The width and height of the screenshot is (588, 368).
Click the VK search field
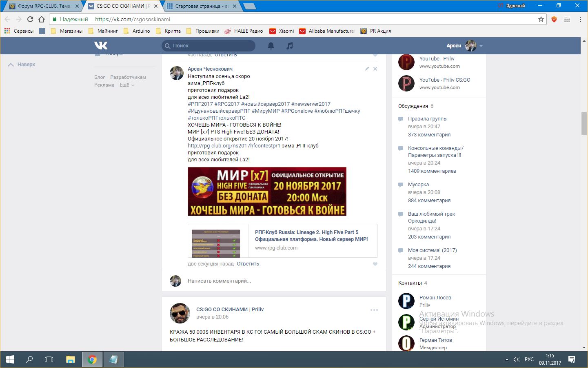(209, 46)
